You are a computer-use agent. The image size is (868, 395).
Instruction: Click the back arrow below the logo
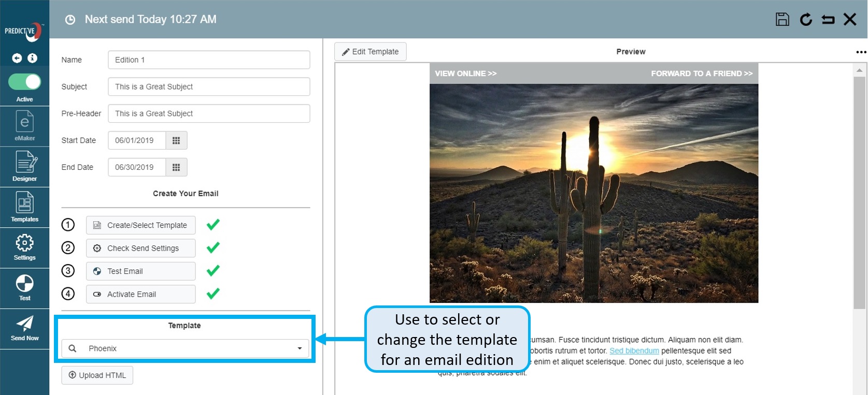17,58
